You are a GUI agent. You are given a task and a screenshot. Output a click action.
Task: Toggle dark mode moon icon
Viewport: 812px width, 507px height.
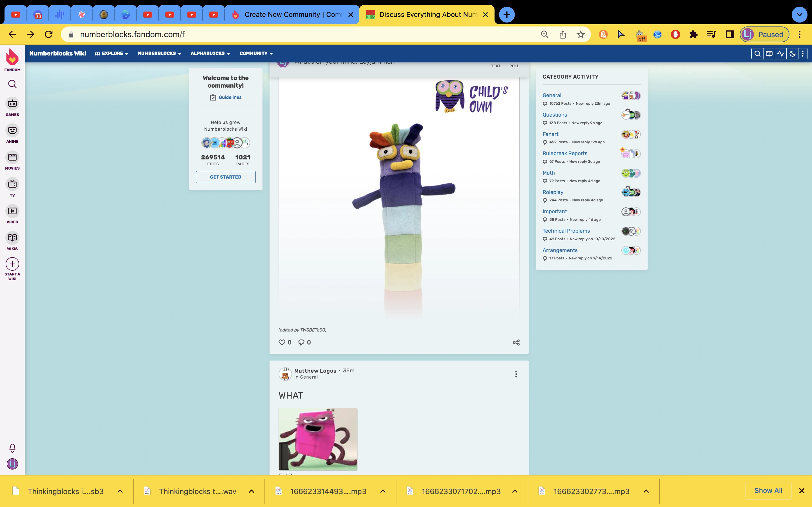(x=792, y=54)
